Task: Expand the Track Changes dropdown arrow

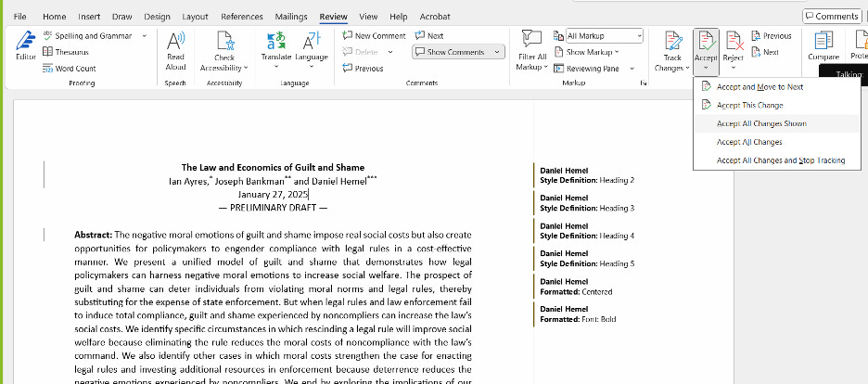Action: (687, 68)
